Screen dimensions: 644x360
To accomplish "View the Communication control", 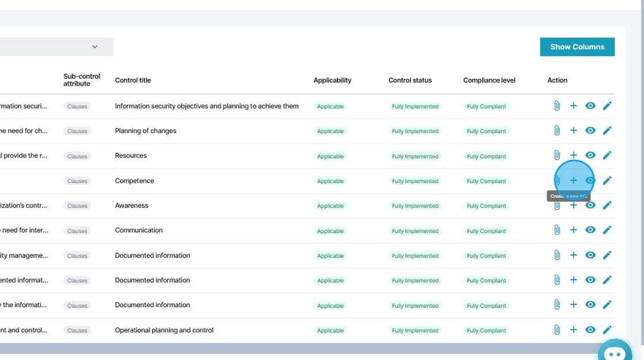I will 590,229.
